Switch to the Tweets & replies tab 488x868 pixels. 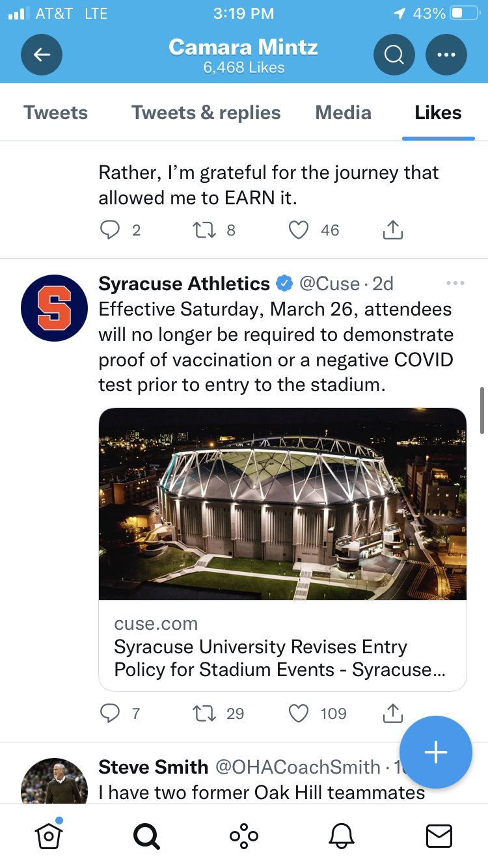pos(206,113)
